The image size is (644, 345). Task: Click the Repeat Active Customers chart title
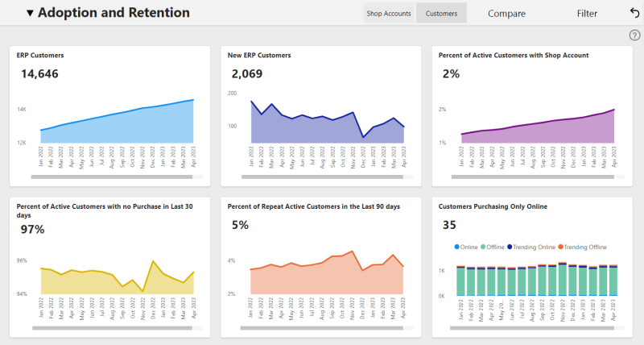314,206
